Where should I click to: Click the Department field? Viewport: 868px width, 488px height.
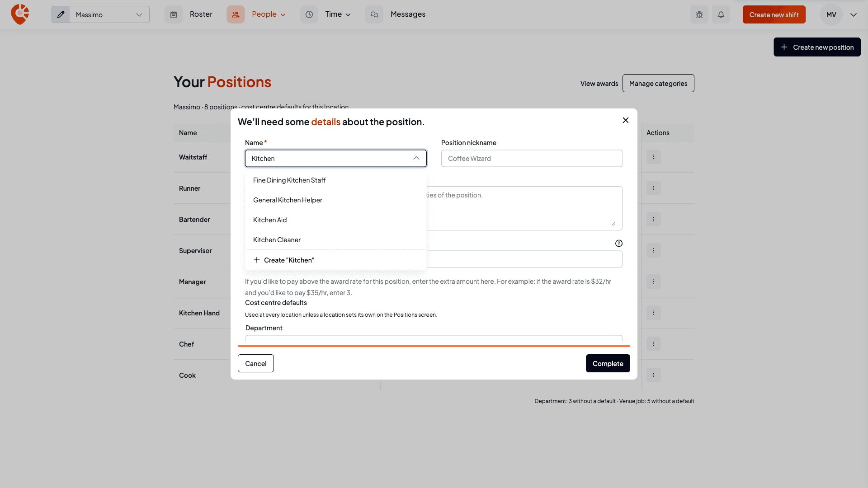click(434, 338)
